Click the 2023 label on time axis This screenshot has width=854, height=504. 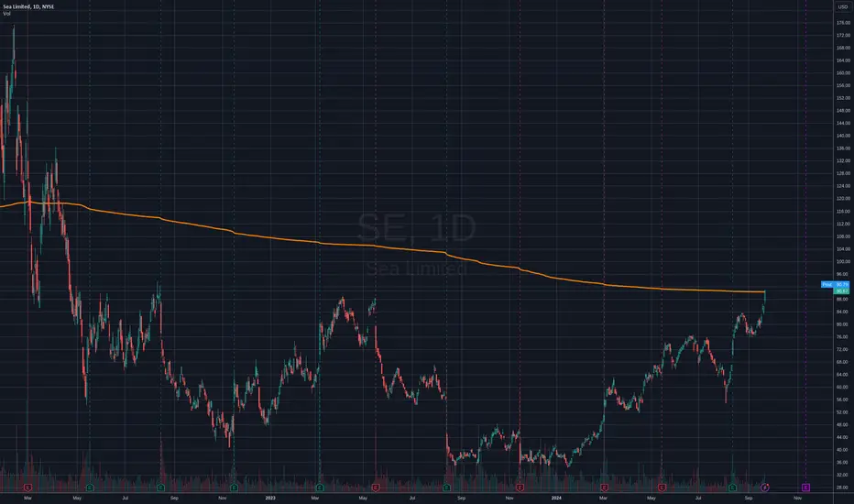click(x=270, y=498)
